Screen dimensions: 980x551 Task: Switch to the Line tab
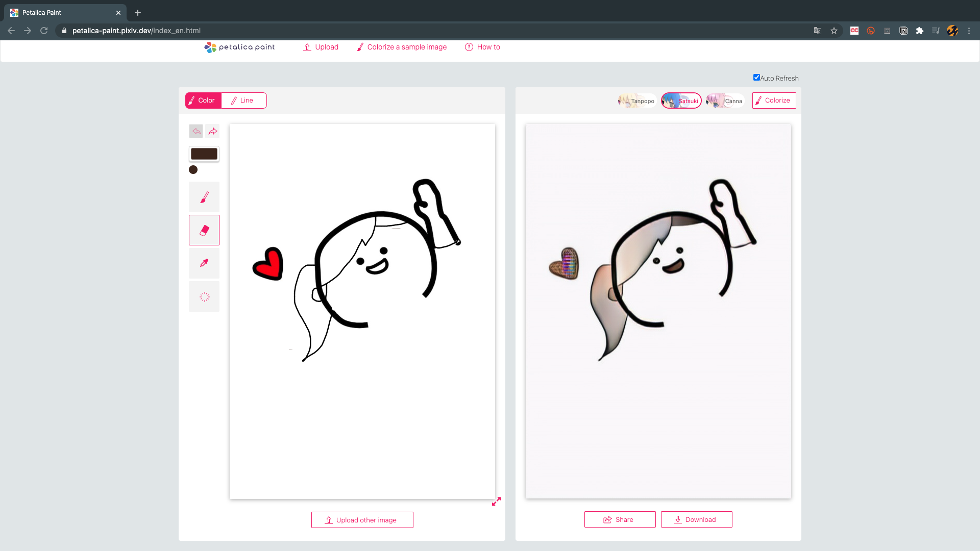(x=243, y=101)
